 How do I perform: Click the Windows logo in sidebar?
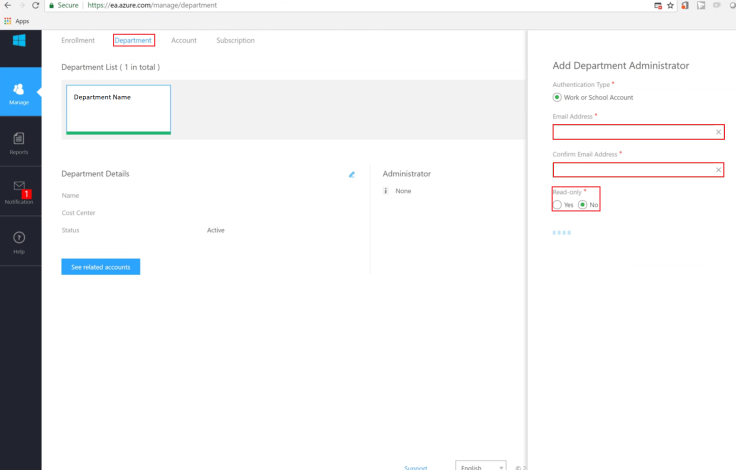[19, 41]
